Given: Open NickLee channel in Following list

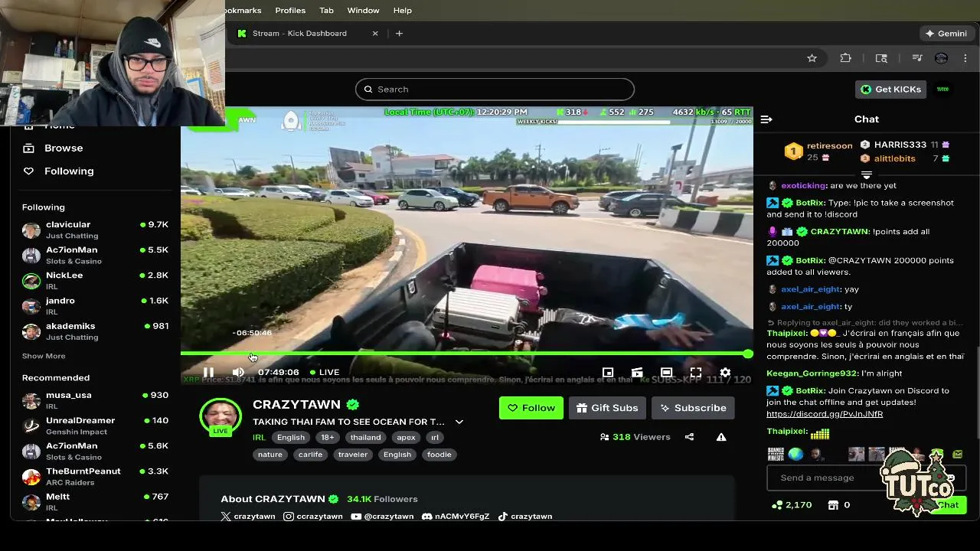Looking at the screenshot, I should click(x=95, y=280).
